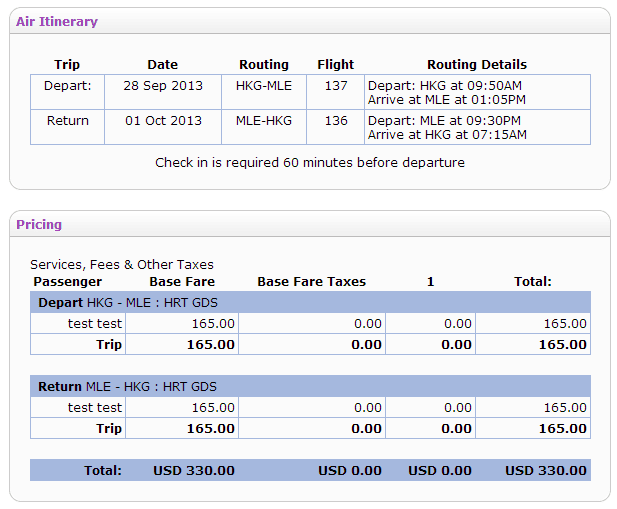
Task: Select flight number 137
Action: [336, 86]
